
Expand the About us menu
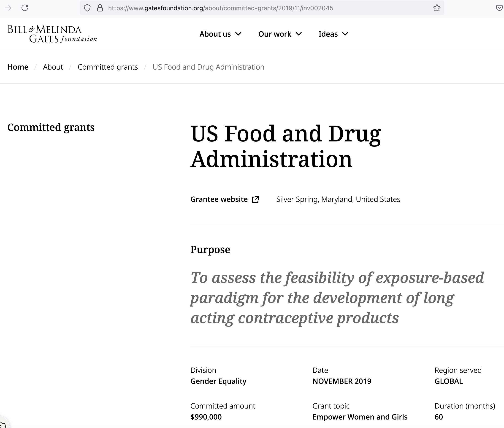click(x=220, y=34)
